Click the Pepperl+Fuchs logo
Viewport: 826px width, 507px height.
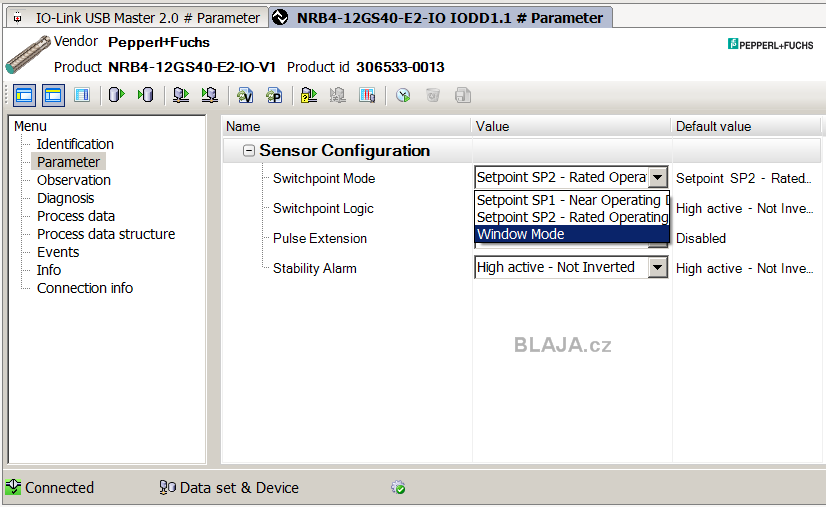770,45
